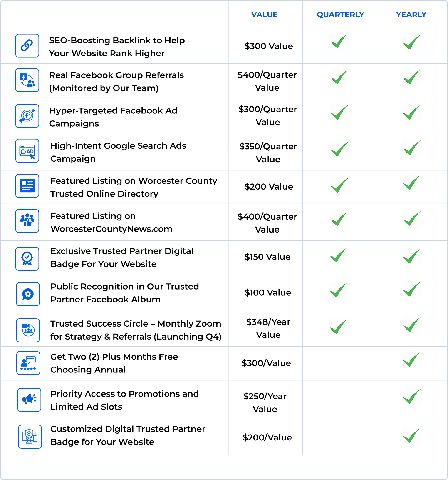Click Quarterly checkmark for Google Search Ads
The height and width of the screenshot is (480, 448).
(340, 149)
